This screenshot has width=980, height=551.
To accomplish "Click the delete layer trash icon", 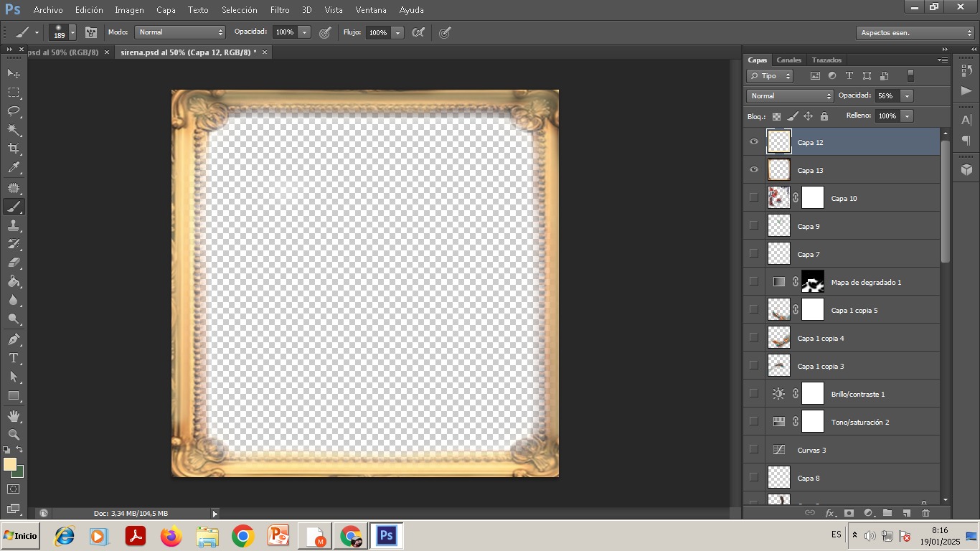I will click(925, 513).
